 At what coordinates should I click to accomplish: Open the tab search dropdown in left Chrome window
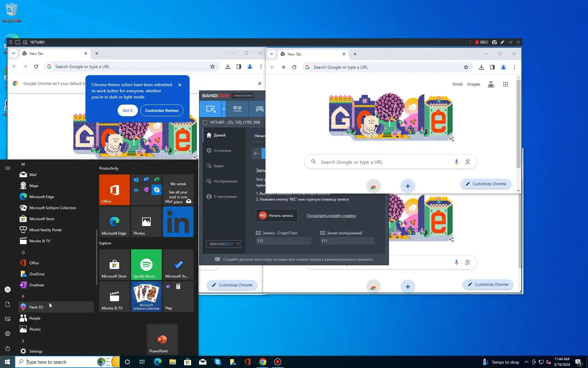(13, 53)
